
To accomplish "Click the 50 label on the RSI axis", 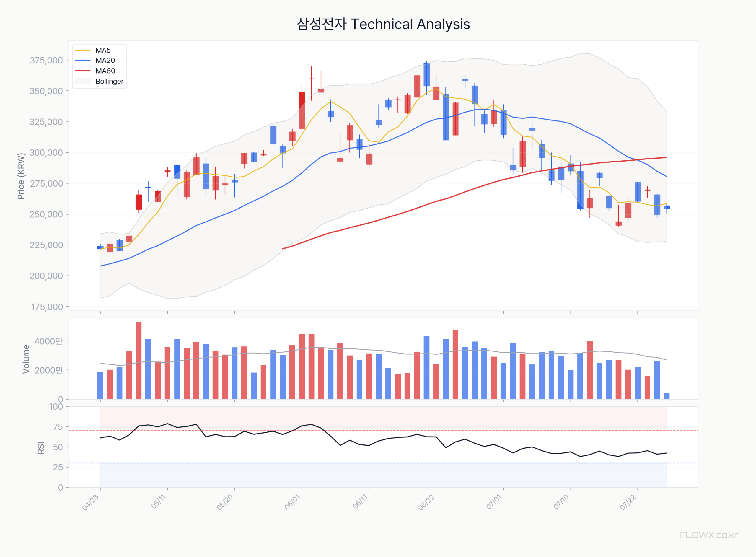I will 58,447.
